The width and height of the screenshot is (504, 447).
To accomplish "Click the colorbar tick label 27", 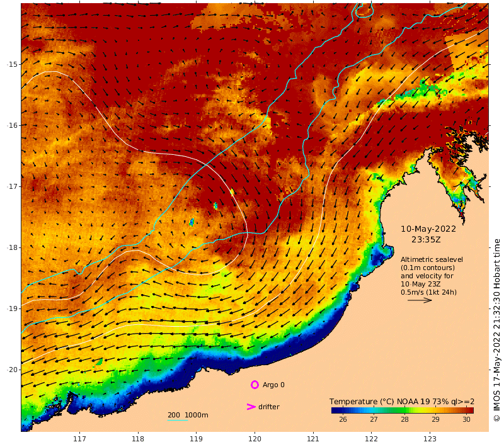I will point(374,419).
